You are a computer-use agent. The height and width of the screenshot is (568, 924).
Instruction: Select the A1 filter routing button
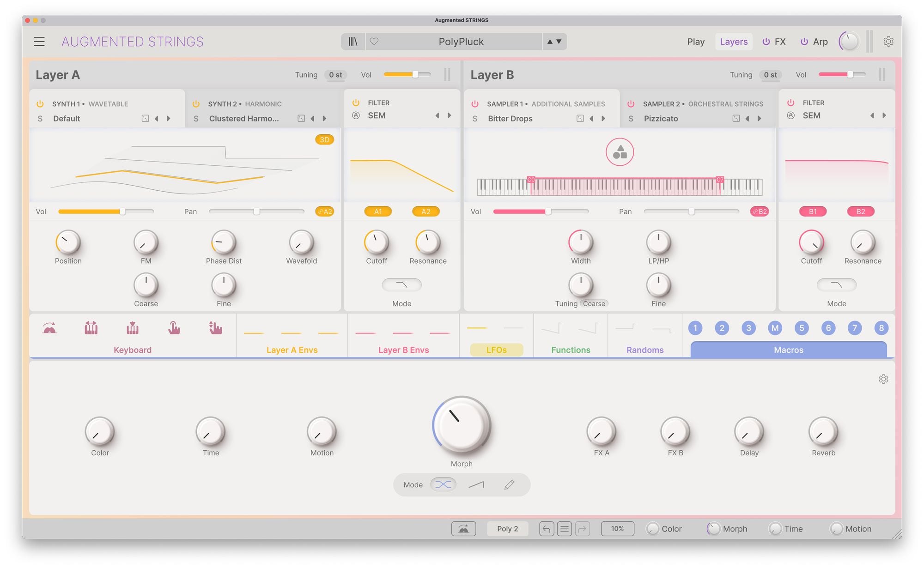(x=378, y=211)
